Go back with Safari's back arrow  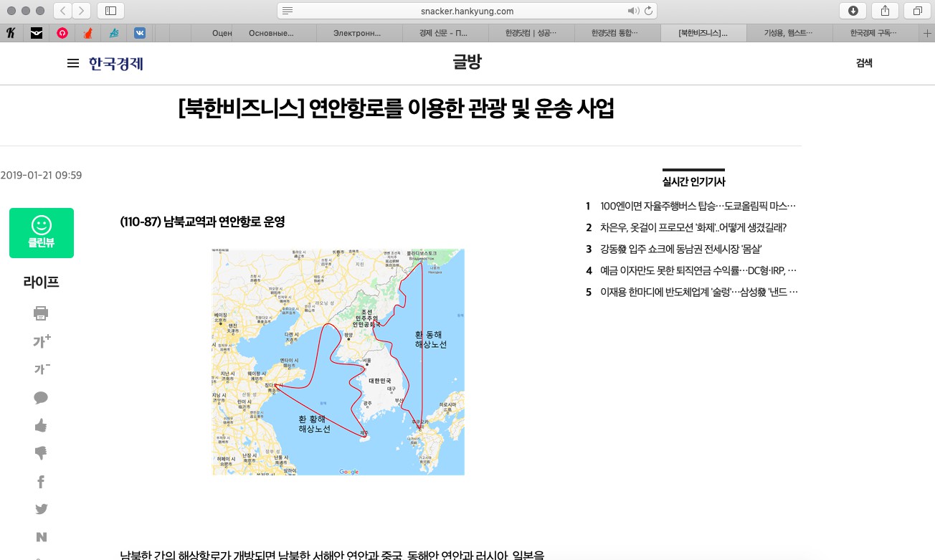point(62,11)
